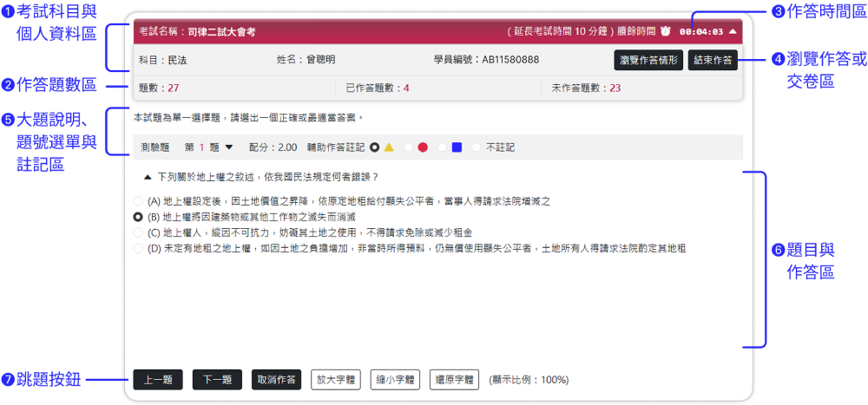Click the 配分:2.00 score text
868x405 pixels.
click(273, 147)
